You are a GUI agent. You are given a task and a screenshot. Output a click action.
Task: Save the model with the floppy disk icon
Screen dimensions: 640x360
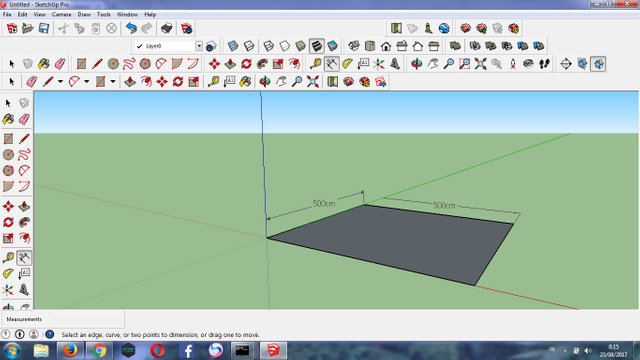(x=44, y=28)
